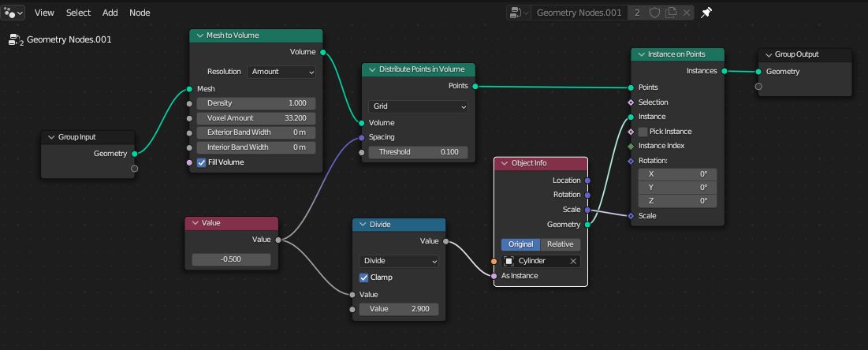
Task: Click the node tree browse icon in header
Action: click(519, 12)
